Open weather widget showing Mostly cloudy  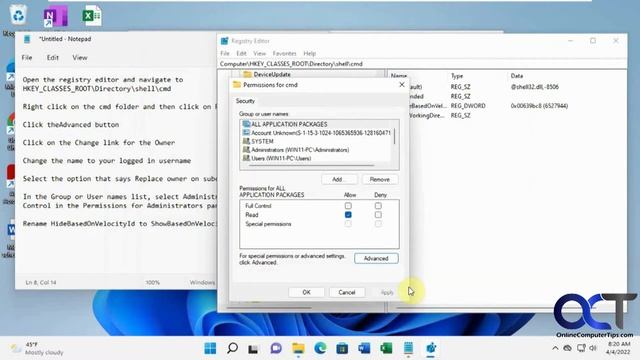(x=38, y=348)
